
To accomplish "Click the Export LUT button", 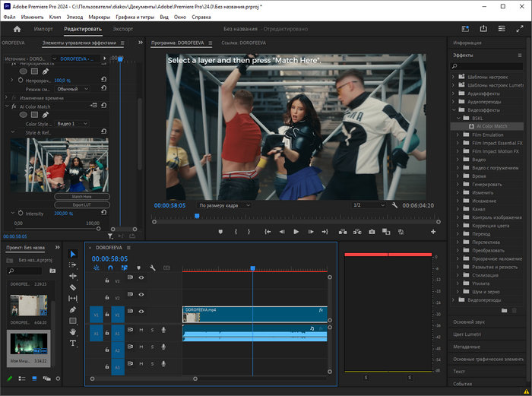I will pyautogui.click(x=82, y=205).
